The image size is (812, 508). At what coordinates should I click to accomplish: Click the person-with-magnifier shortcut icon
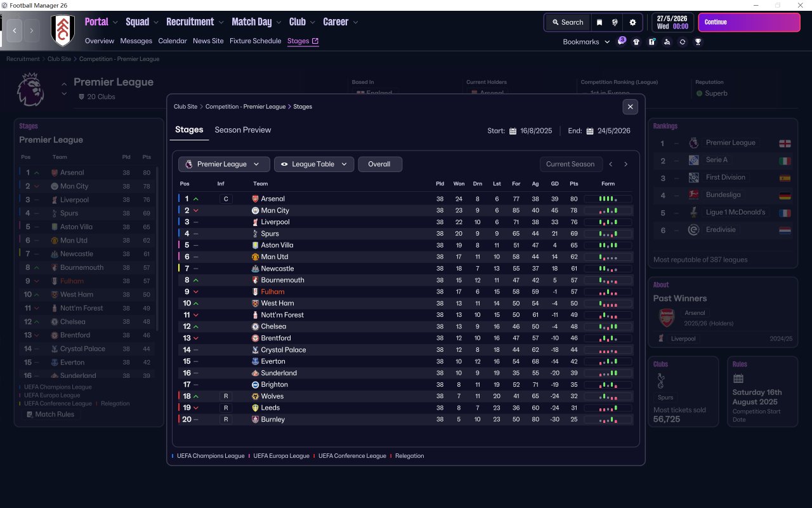[667, 42]
